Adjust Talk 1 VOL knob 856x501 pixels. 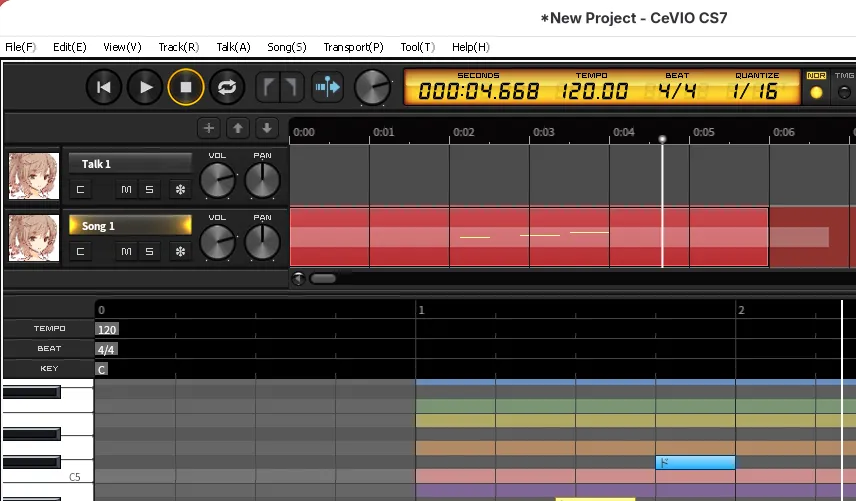click(217, 180)
